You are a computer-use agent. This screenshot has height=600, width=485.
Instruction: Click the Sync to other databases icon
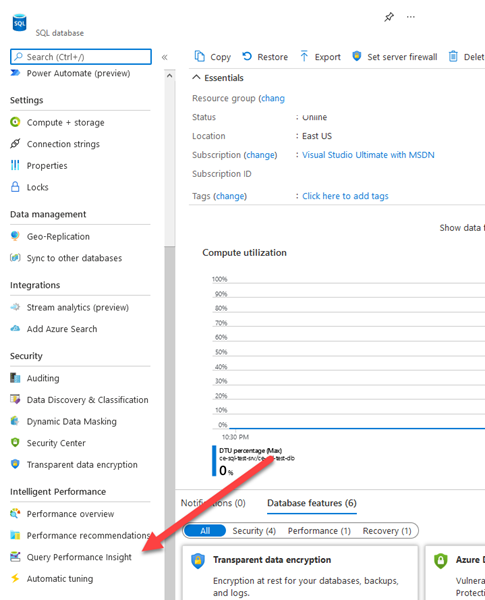[15, 258]
